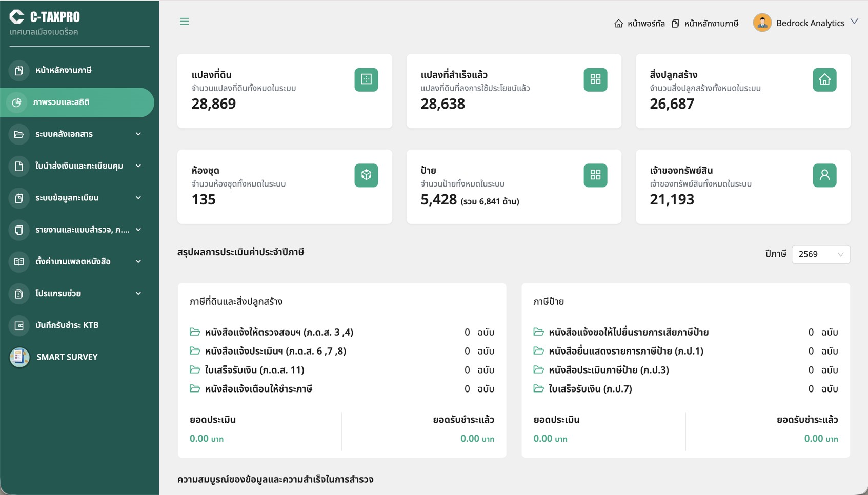Viewport: 868px width, 495px height.
Task: Open SMART SURVEY from the sidebar
Action: point(67,357)
